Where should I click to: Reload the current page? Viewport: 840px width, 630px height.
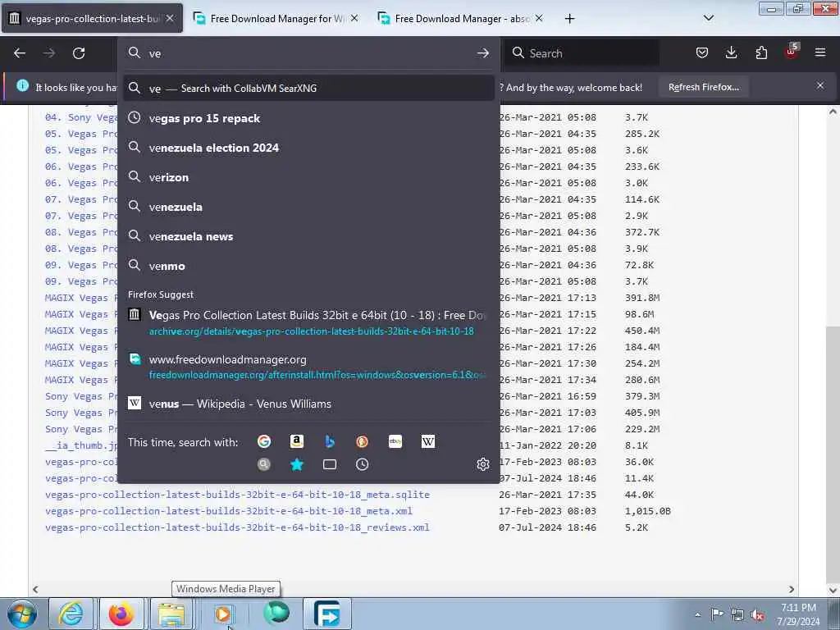pos(79,53)
